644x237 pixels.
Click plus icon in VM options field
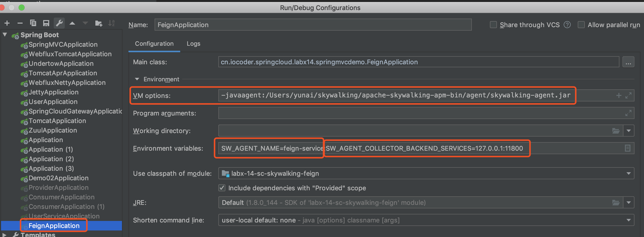pyautogui.click(x=619, y=95)
